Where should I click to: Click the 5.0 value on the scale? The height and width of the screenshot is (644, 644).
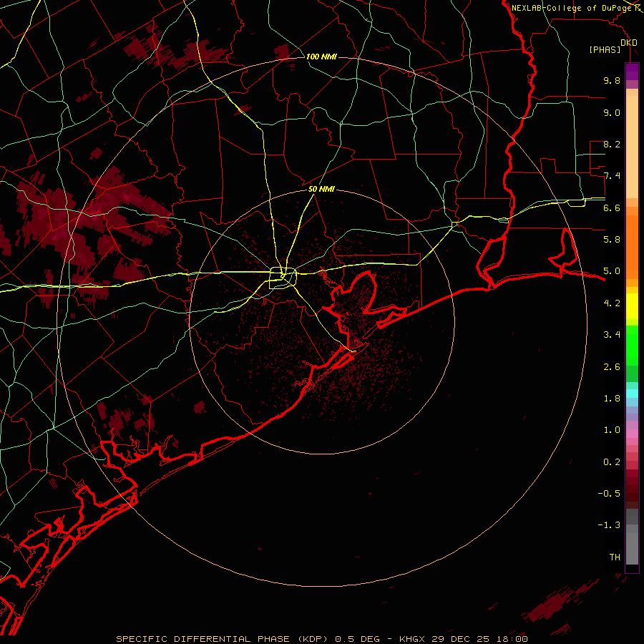click(x=612, y=271)
